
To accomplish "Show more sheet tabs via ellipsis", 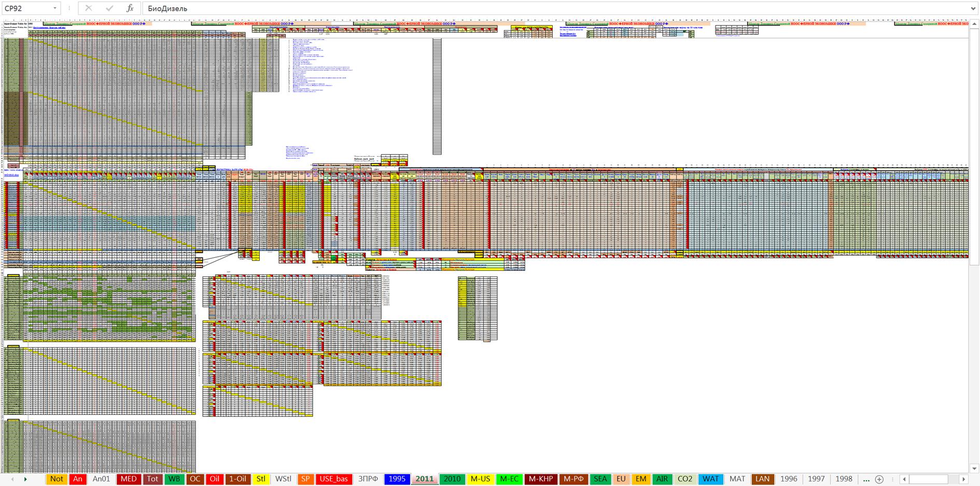I will (866, 479).
